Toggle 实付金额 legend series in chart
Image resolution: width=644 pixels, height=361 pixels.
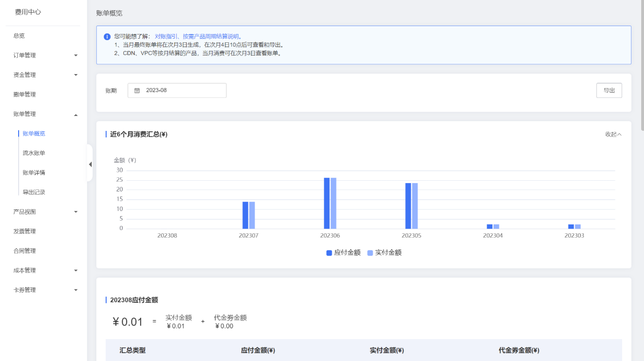(384, 253)
